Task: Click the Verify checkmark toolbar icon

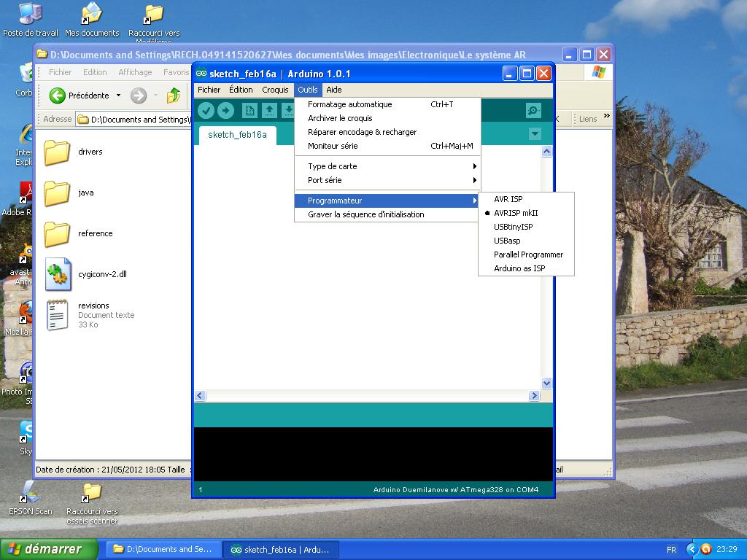Action: (x=206, y=110)
